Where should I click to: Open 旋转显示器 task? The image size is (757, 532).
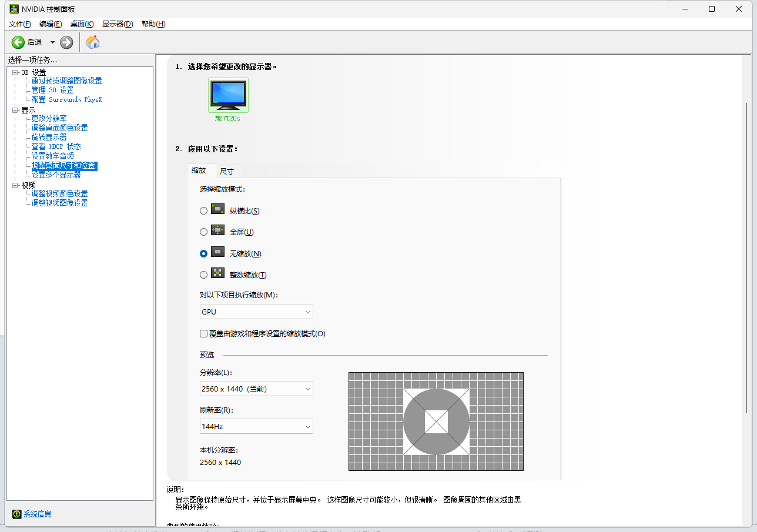coord(49,137)
